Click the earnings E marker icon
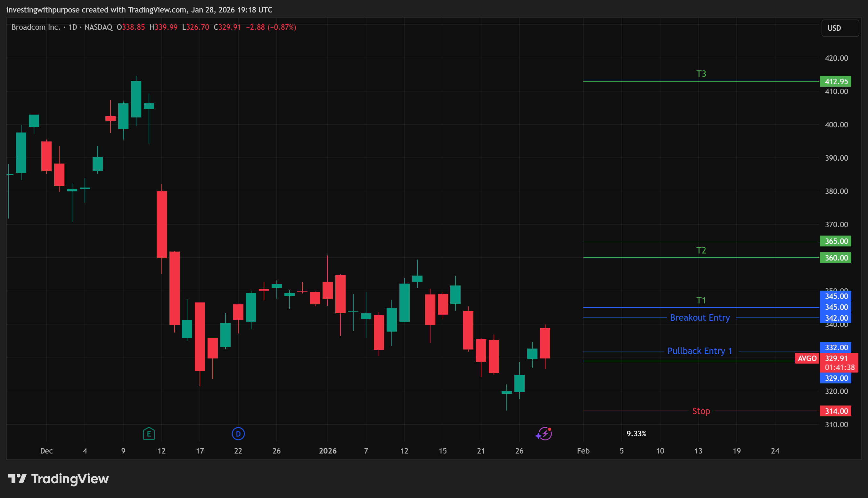The width and height of the screenshot is (868, 498). [x=149, y=434]
